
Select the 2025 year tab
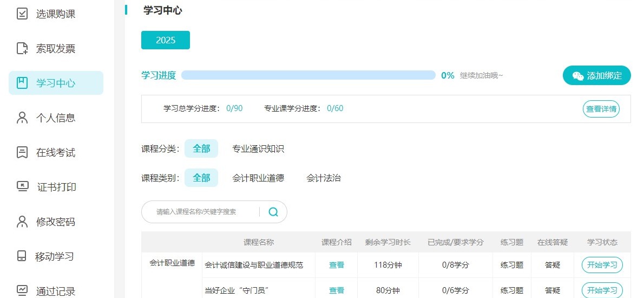tap(166, 40)
